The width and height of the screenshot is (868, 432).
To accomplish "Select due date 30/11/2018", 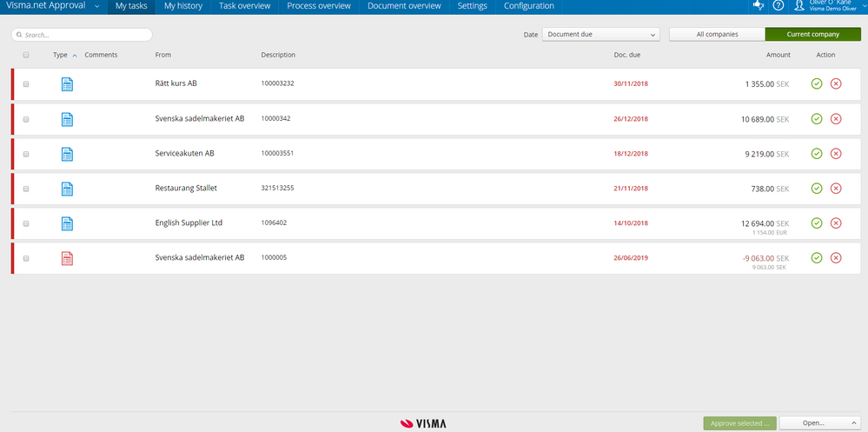I will (x=631, y=84).
